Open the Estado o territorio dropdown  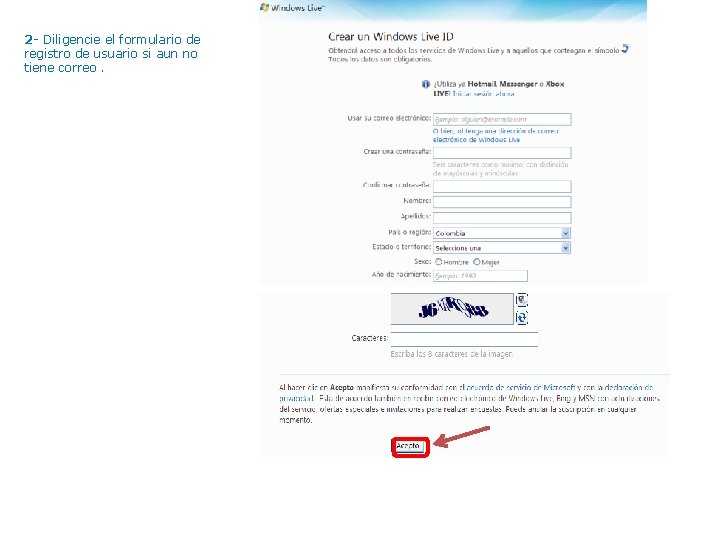[502, 248]
